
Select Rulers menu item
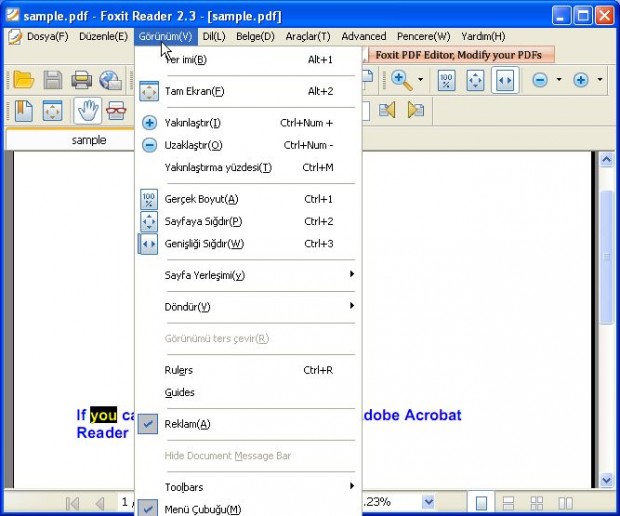pos(248,370)
